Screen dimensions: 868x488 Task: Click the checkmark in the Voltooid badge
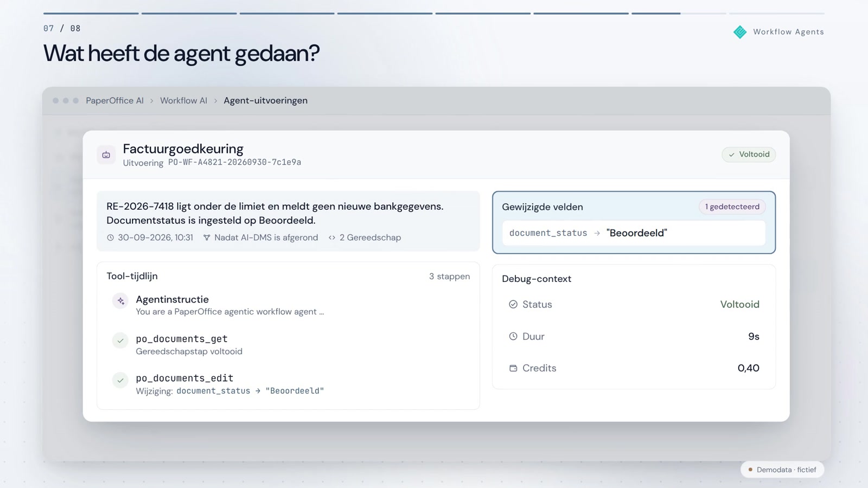pyautogui.click(x=732, y=155)
